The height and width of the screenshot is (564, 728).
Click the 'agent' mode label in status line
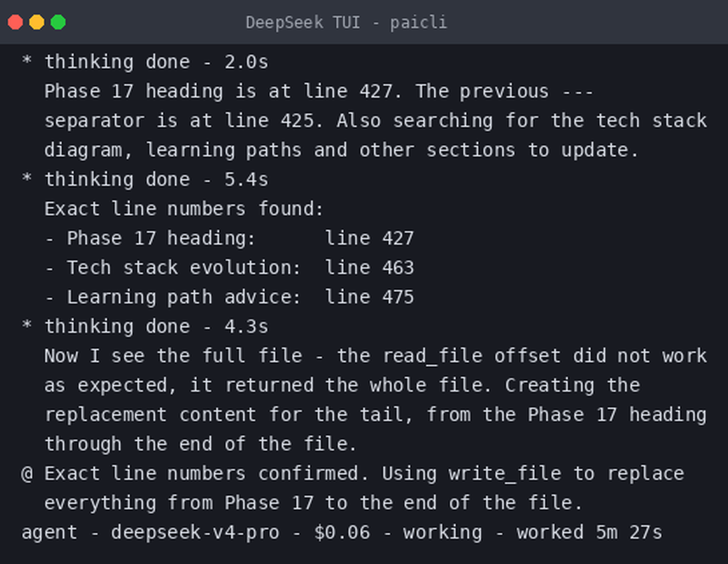[49, 533]
